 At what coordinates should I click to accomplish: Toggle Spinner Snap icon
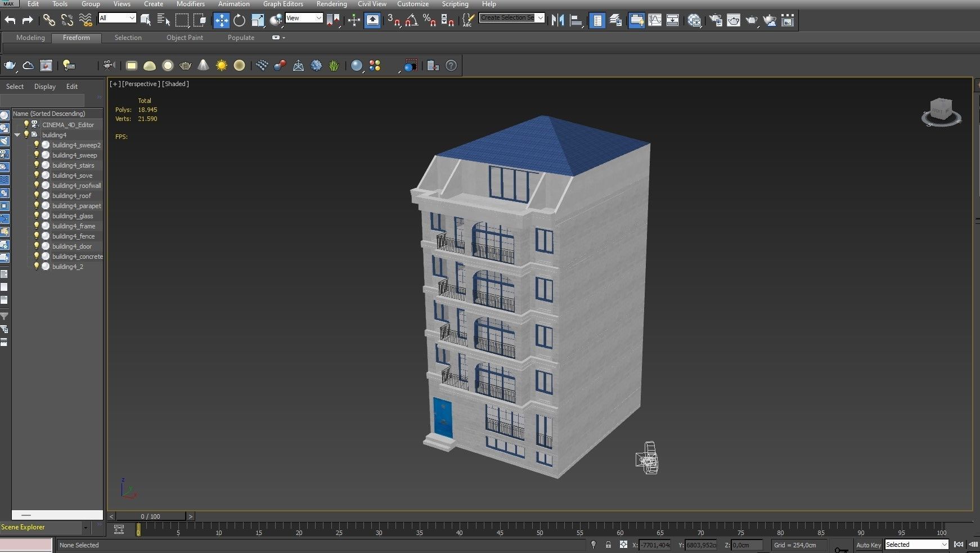point(448,20)
